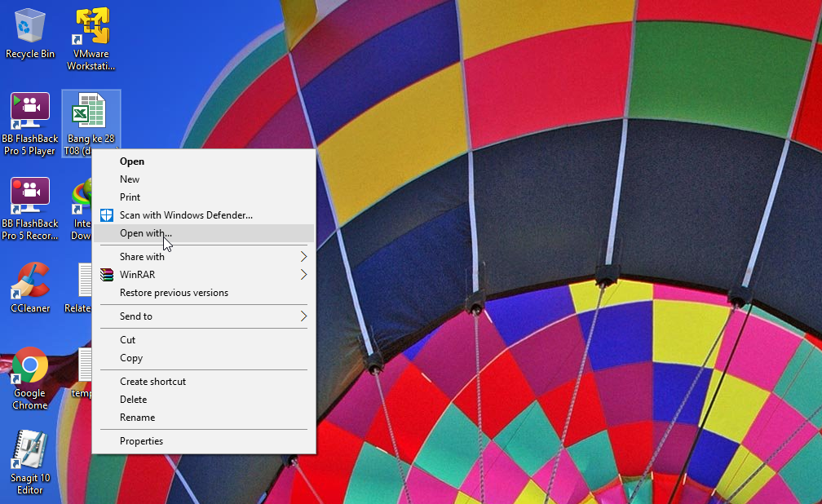The height and width of the screenshot is (504, 822).
Task: Choose Print in the context menu
Action: click(x=205, y=197)
